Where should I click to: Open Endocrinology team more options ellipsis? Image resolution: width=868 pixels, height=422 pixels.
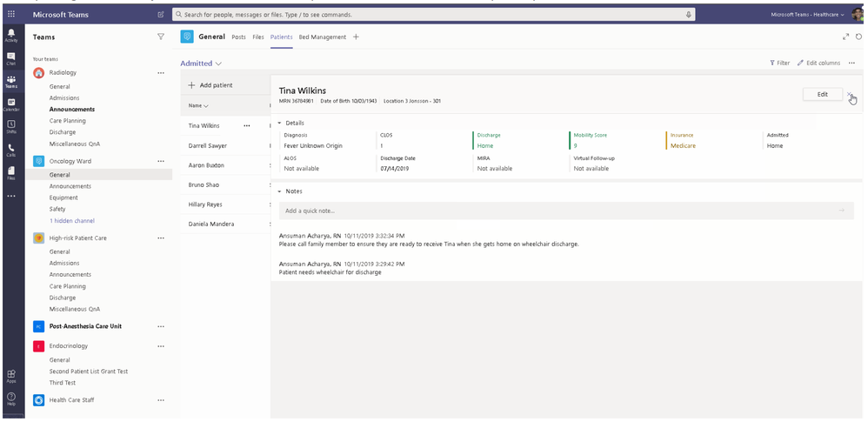[161, 346]
